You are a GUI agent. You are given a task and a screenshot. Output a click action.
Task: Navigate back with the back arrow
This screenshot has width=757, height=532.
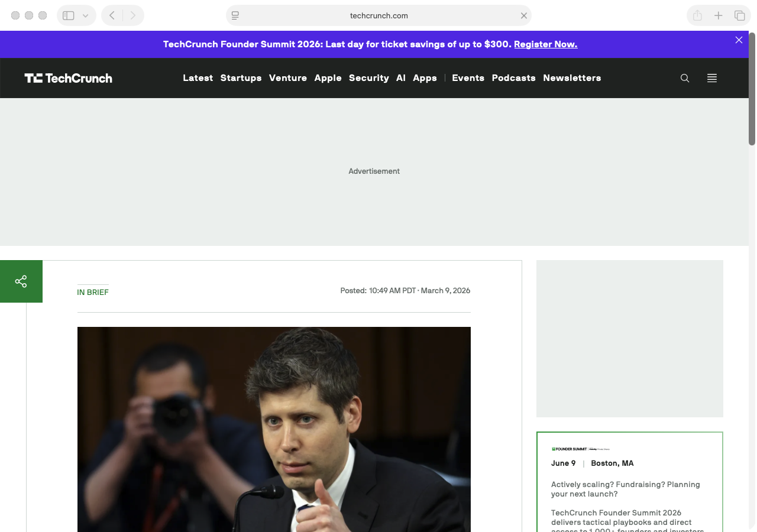111,15
